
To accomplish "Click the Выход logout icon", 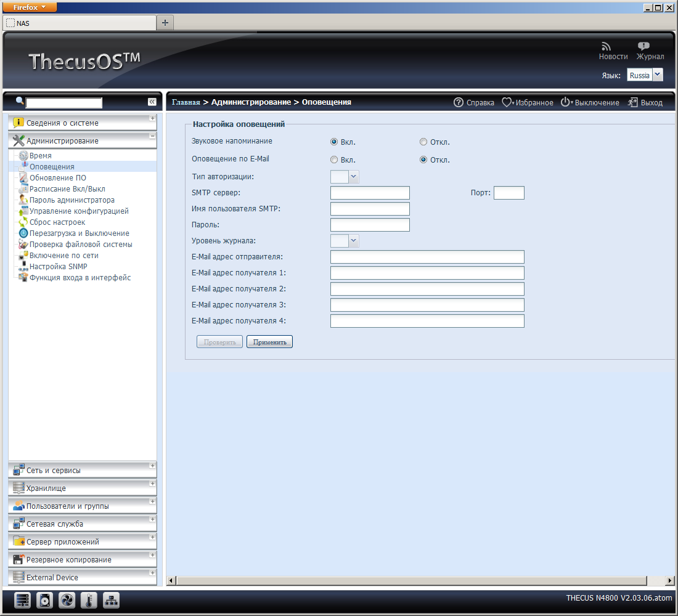I will point(632,102).
